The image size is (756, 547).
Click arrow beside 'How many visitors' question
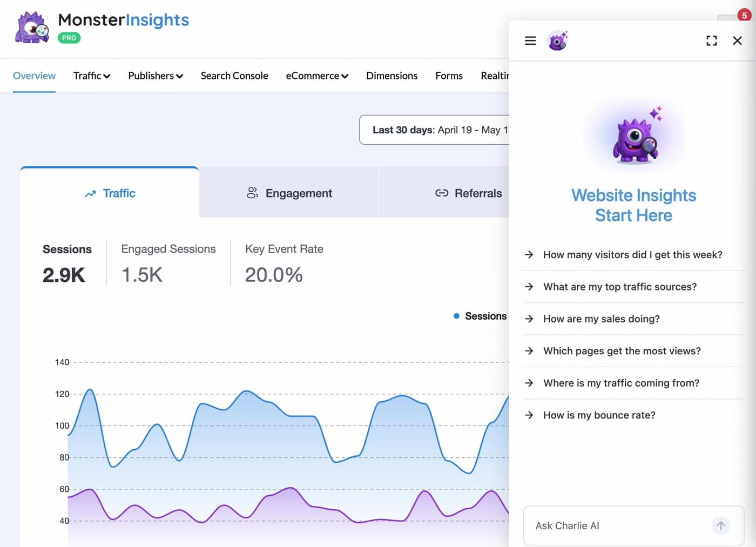tap(529, 254)
